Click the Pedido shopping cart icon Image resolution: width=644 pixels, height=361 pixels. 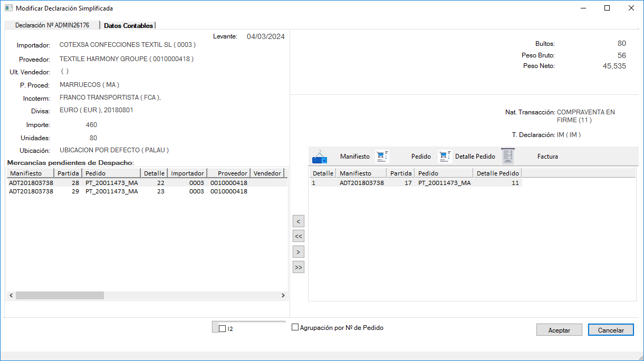coord(382,156)
